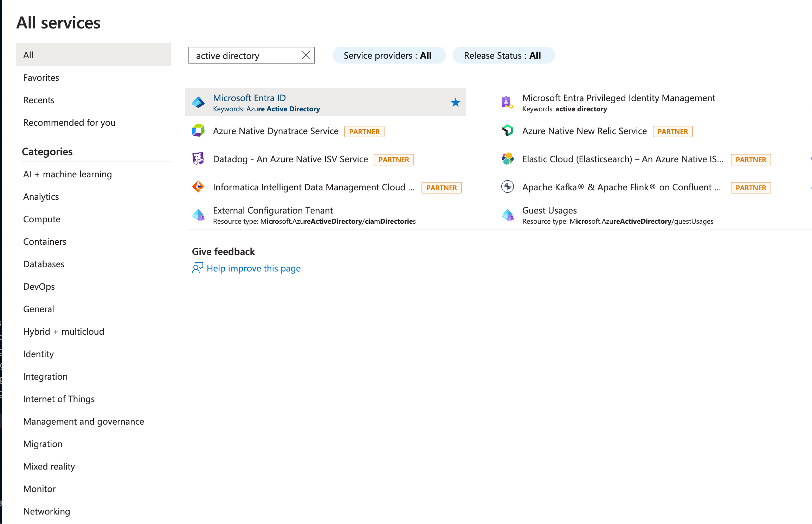Click the Help improve this page link
Screen dimensions: 812x524
coord(253,268)
